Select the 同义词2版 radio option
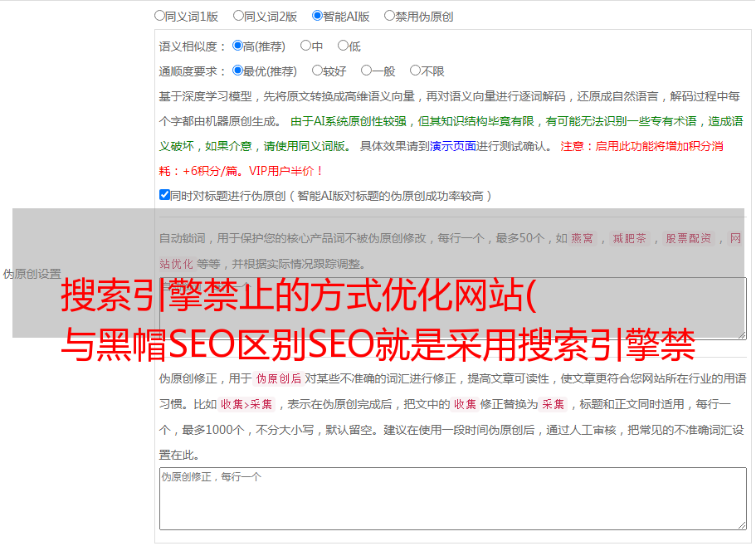 tap(238, 16)
